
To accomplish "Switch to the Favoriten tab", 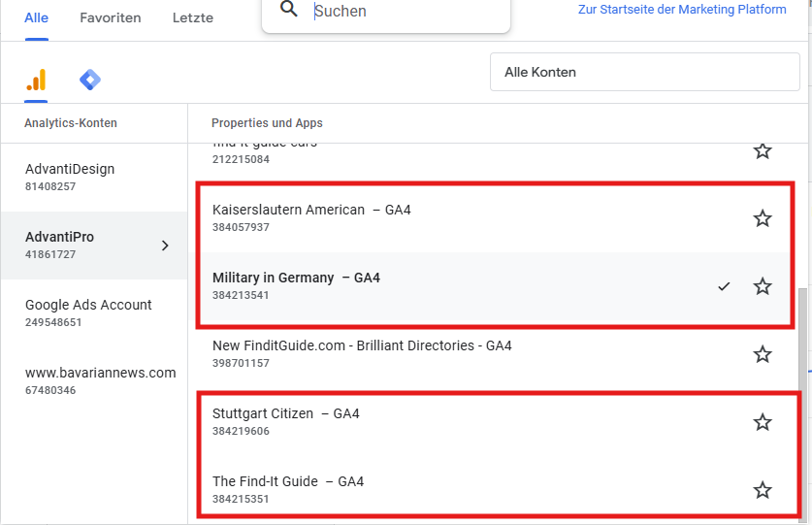I will (111, 17).
